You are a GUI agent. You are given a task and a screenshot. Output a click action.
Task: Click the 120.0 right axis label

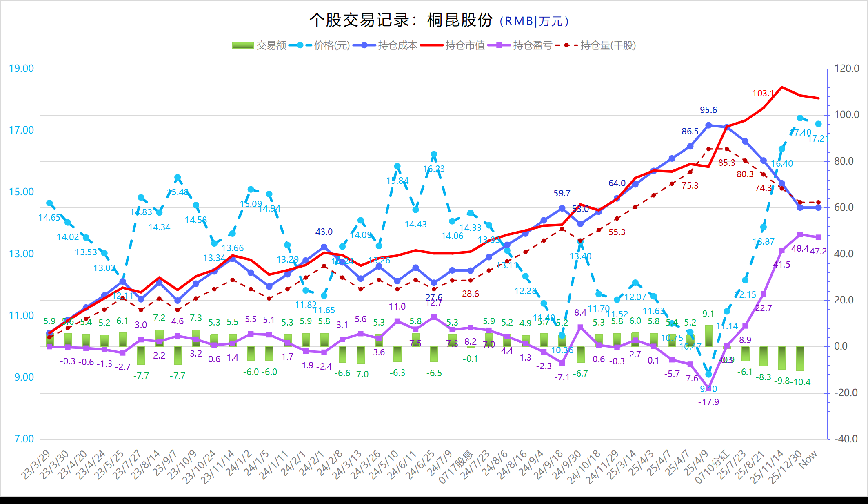[846, 69]
